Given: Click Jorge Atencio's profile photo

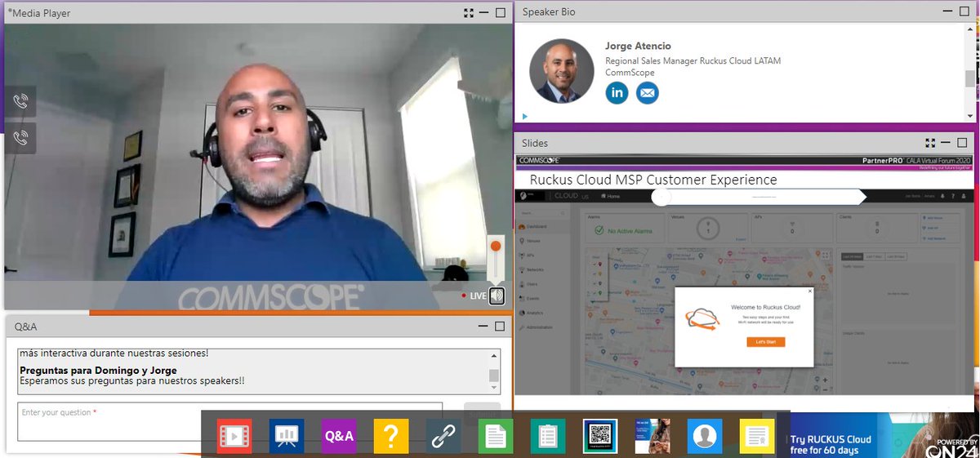Looking at the screenshot, I should coord(562,71).
